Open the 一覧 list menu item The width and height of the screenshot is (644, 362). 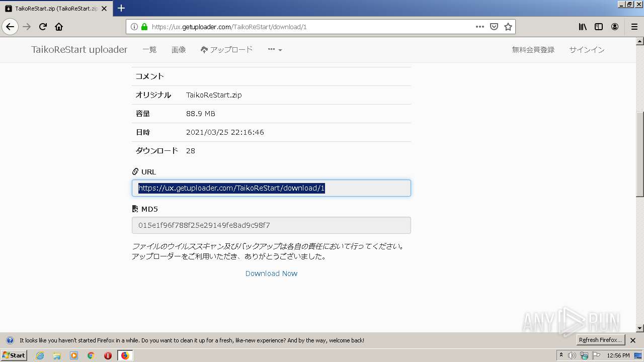149,50
